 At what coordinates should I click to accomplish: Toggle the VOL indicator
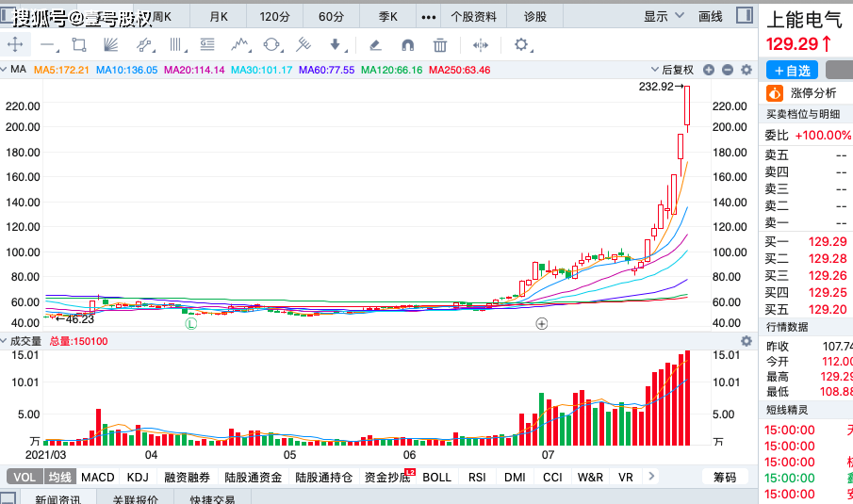coord(25,477)
